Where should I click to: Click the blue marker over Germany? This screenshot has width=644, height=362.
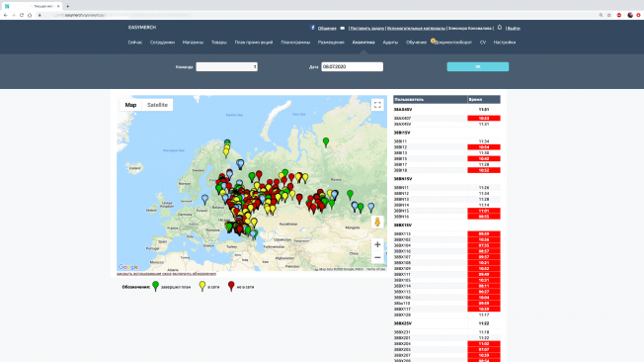coord(204,200)
